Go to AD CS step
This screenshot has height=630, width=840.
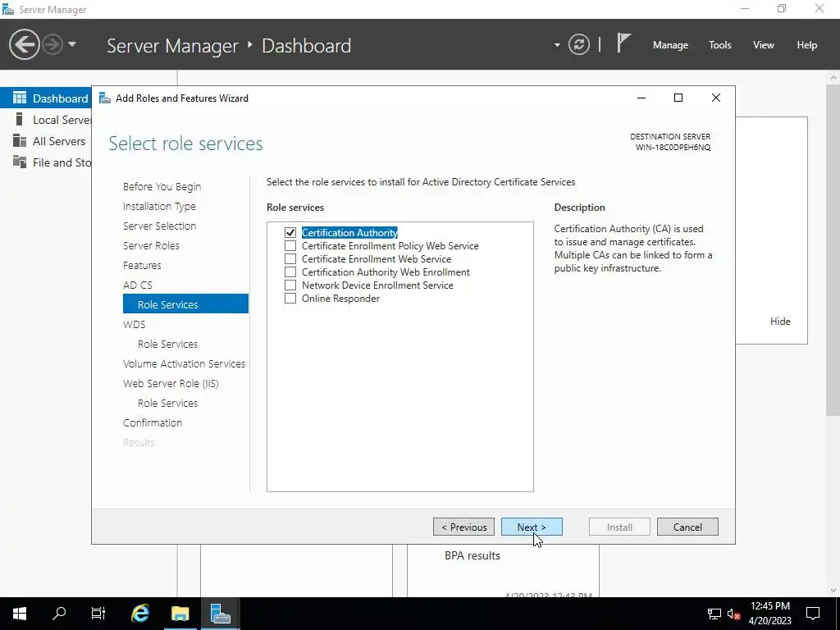click(x=138, y=285)
